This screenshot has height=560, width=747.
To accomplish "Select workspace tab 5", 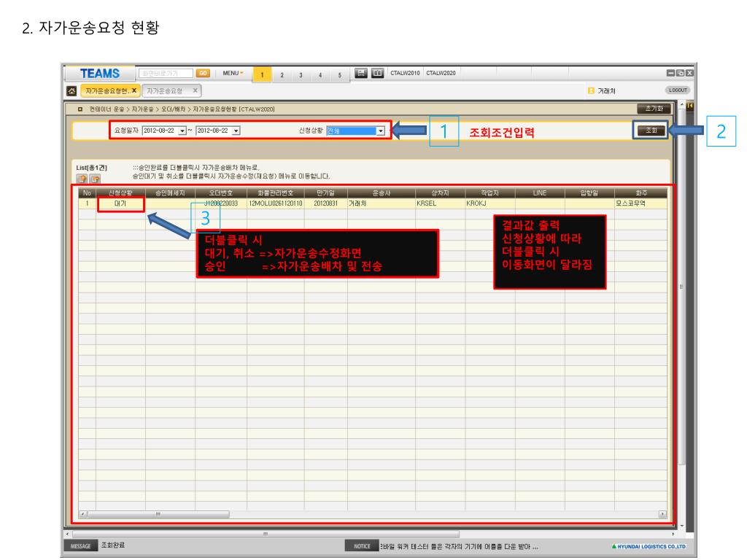I will (340, 75).
